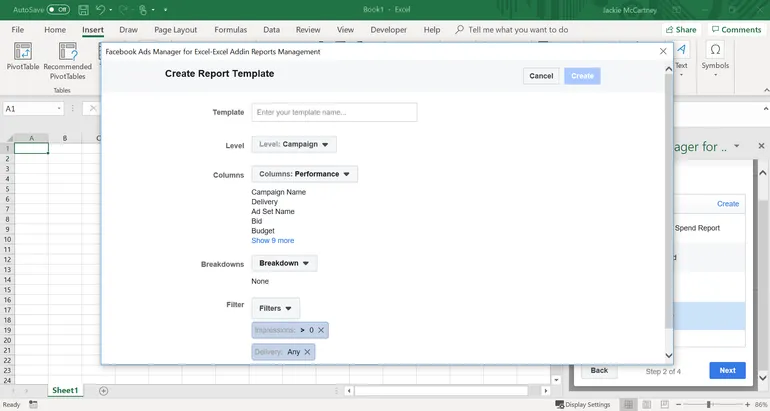Expand the Breakdown dropdown
This screenshot has width=770, height=411.
284,263
